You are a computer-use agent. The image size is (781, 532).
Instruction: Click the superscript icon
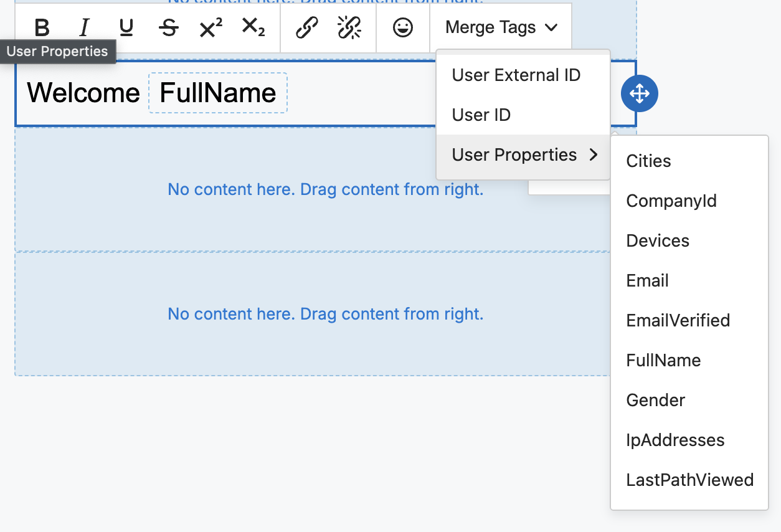coord(211,28)
